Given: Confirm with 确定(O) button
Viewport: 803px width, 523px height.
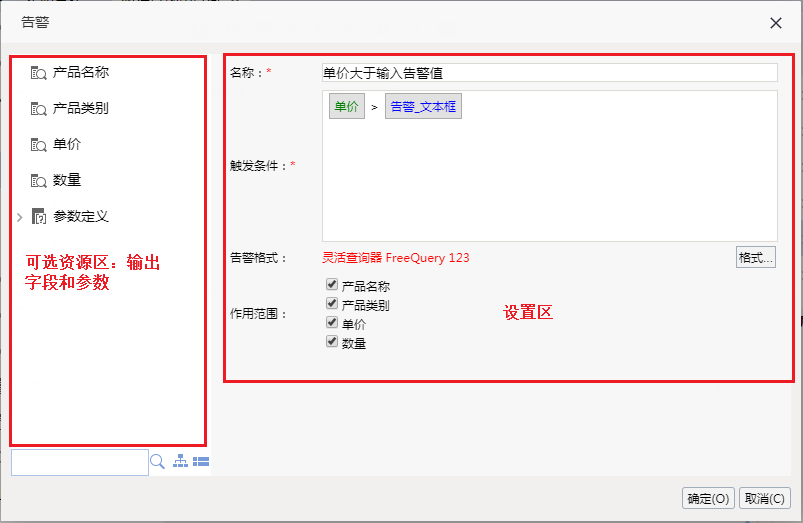Looking at the screenshot, I should coord(708,498).
